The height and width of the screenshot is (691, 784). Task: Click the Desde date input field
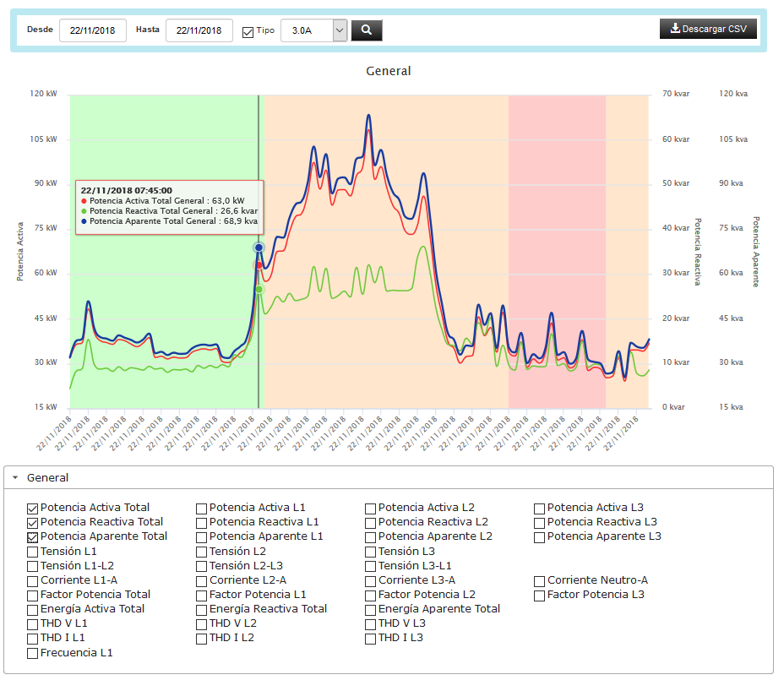point(94,30)
